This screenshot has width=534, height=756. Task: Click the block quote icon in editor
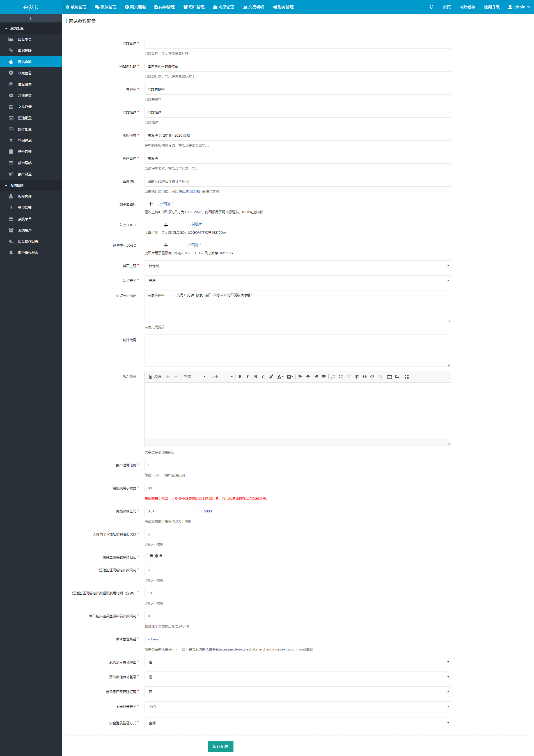365,377
